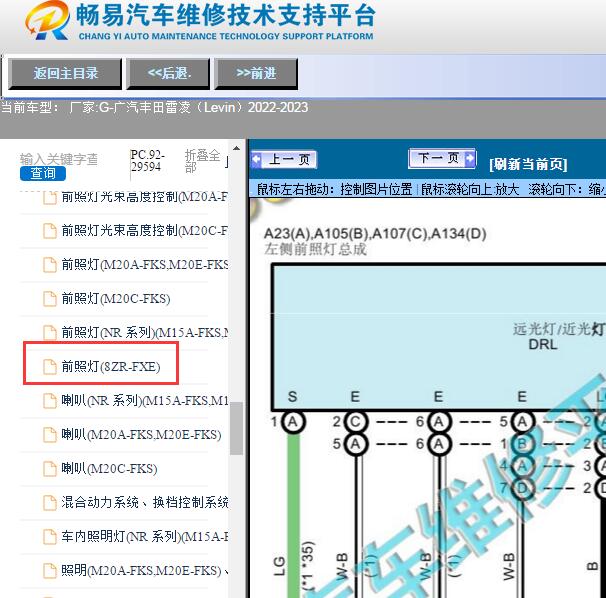
Task: Select 前照灯(8ZR-FXE) tree item
Action: tap(111, 366)
